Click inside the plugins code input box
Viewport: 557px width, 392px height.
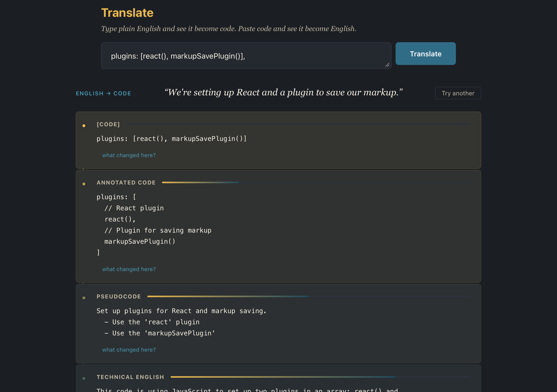pyautogui.click(x=246, y=55)
